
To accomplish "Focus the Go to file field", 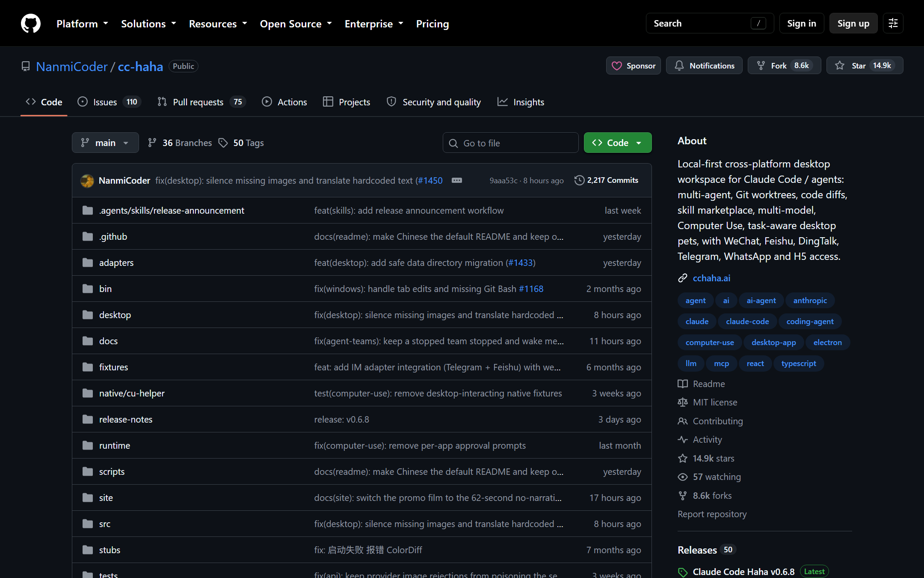I will click(510, 143).
